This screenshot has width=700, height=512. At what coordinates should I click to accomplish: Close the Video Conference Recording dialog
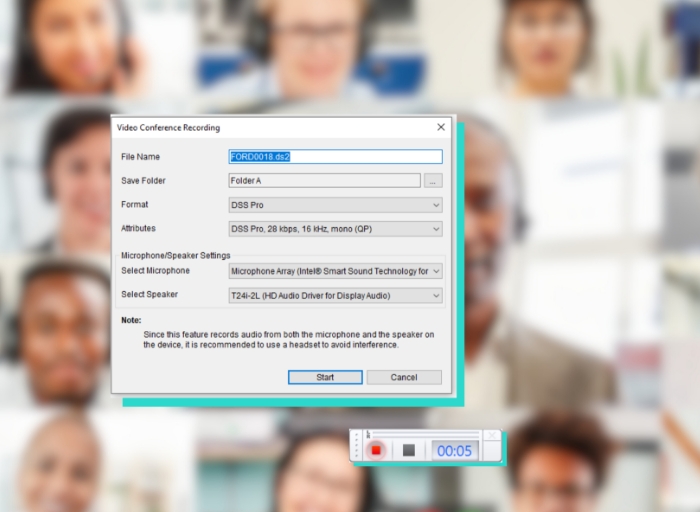(x=441, y=127)
